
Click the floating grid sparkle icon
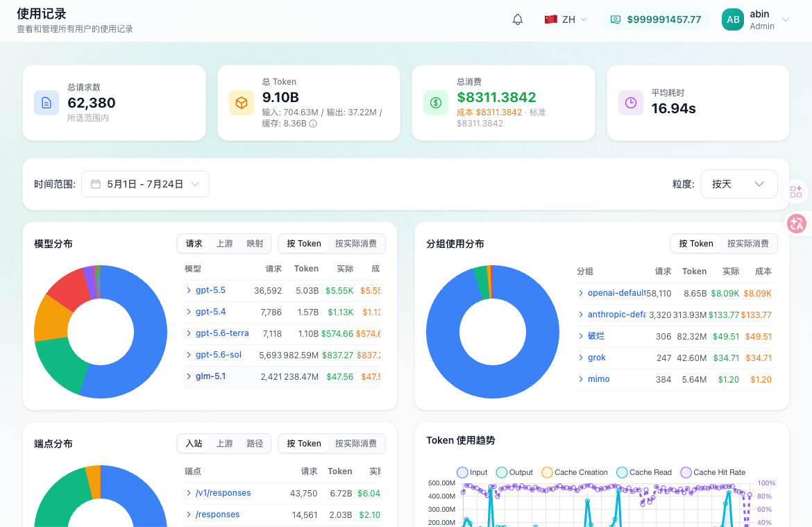click(x=796, y=191)
